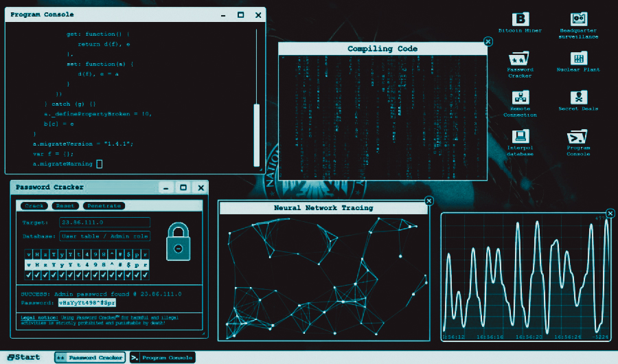The image size is (618, 364).
Task: Toggle the checkmark below the digit 9
Action: click(95, 275)
